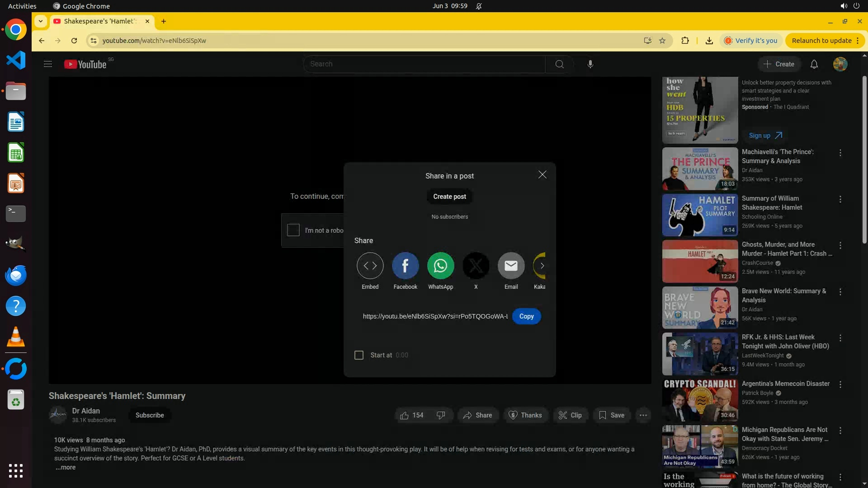
Task: Check the I'm not a robot box
Action: pyautogui.click(x=293, y=230)
